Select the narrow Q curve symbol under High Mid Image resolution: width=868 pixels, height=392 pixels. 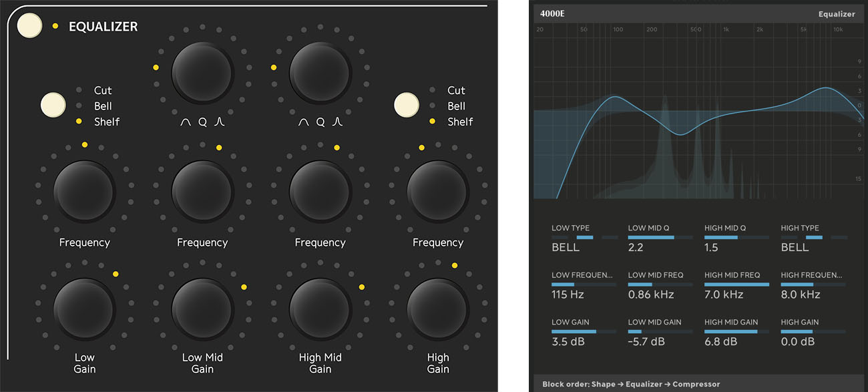pos(337,122)
